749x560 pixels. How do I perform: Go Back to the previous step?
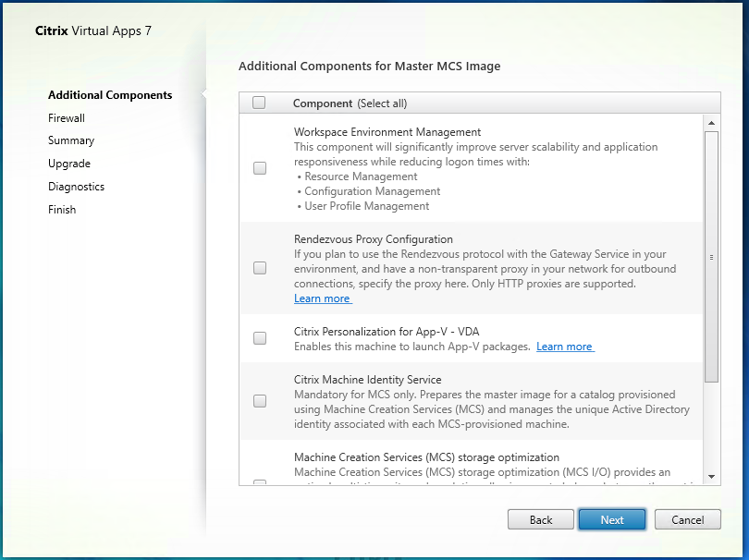pos(541,519)
